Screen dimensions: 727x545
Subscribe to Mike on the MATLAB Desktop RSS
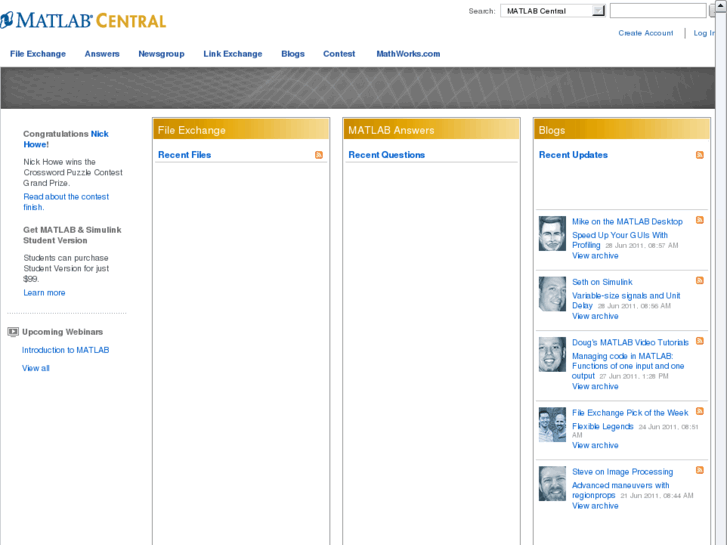[x=700, y=220]
